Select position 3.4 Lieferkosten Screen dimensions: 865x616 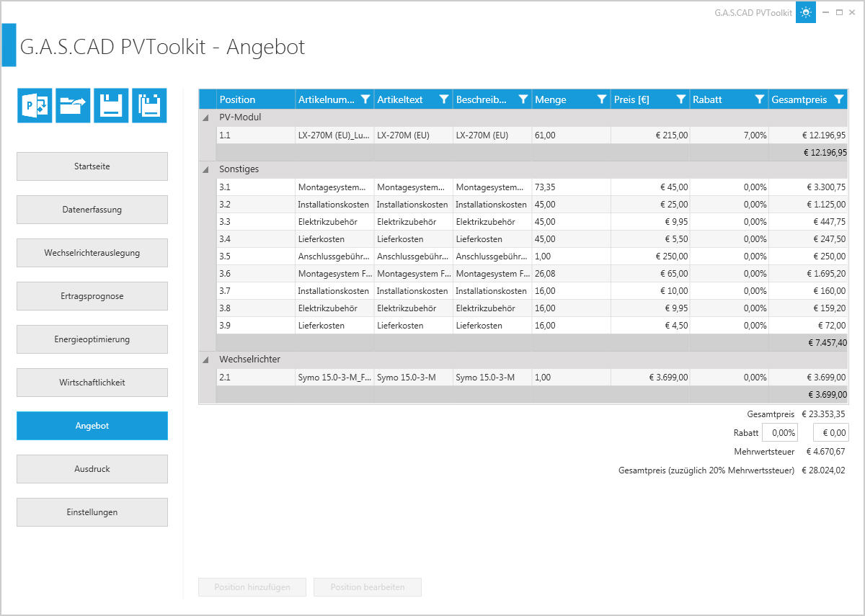click(x=532, y=238)
